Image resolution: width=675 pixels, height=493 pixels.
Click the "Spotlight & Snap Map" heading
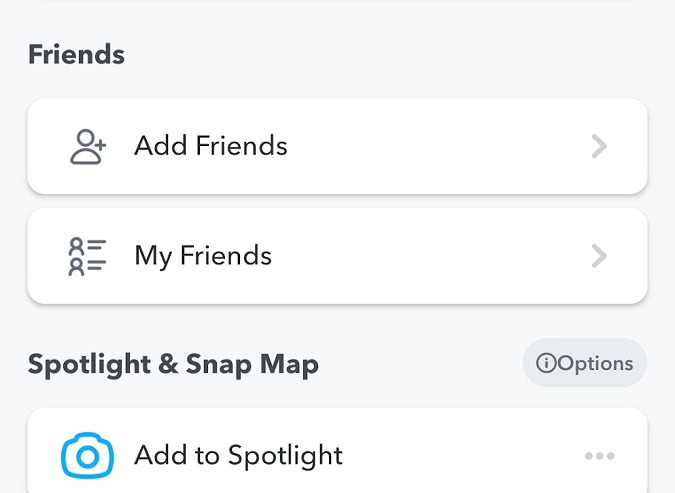173,364
